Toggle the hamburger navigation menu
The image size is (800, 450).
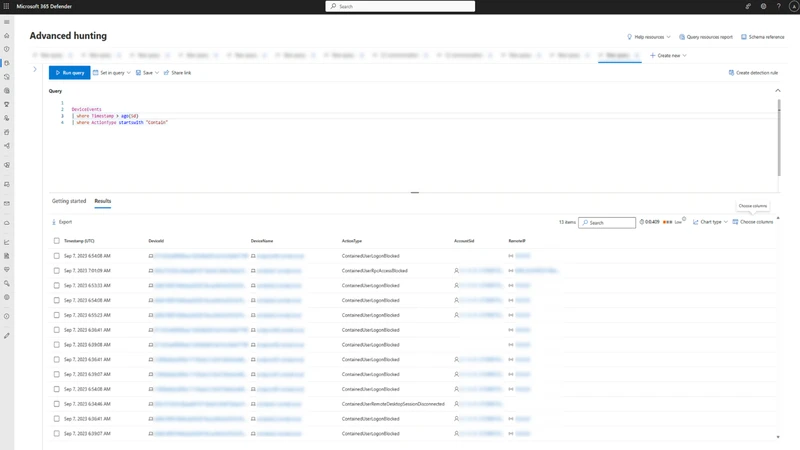coord(7,22)
